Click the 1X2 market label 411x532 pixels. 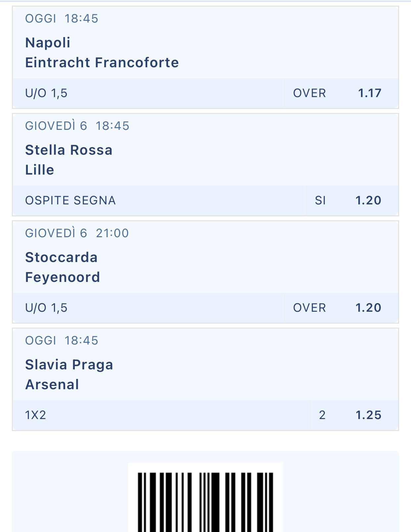(35, 415)
